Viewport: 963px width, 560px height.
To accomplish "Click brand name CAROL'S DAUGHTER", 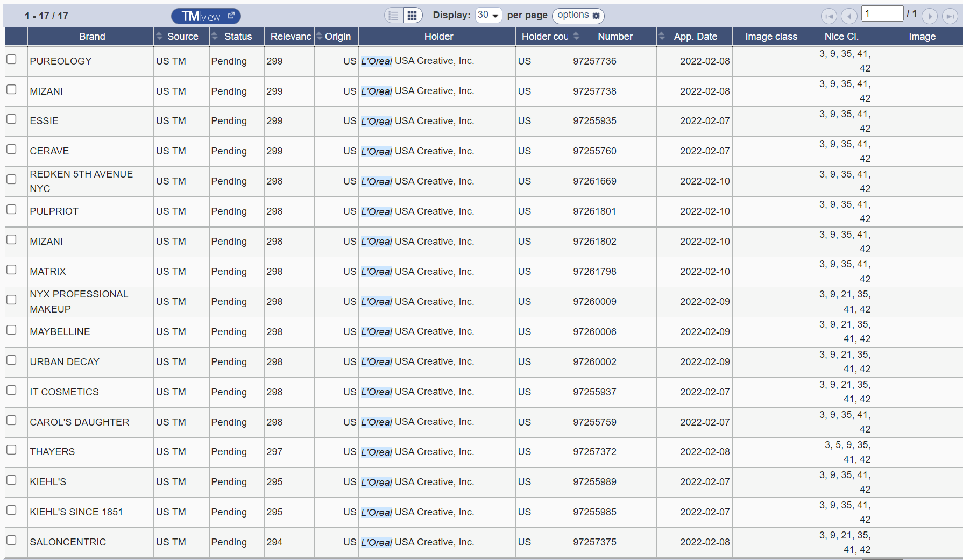I will [80, 422].
